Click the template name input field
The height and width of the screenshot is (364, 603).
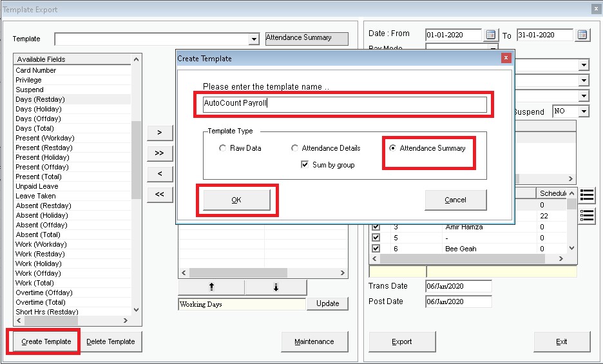tap(345, 104)
